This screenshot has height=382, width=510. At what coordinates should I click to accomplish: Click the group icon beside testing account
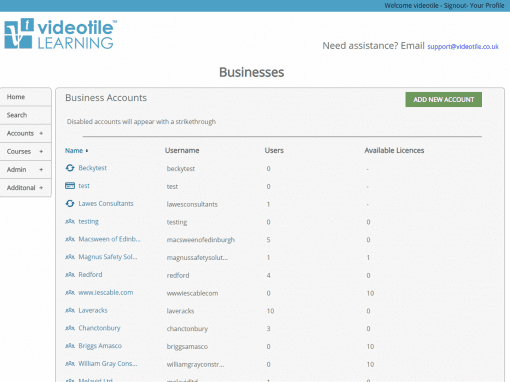[70, 221]
